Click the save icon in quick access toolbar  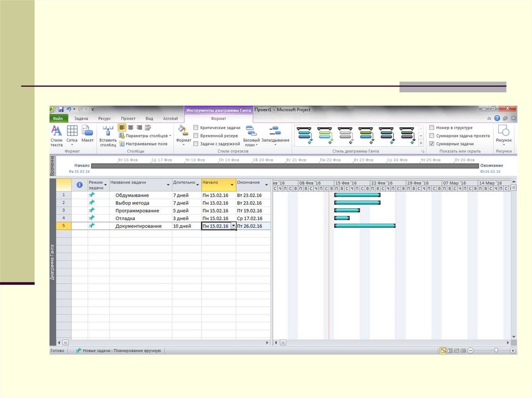point(61,109)
